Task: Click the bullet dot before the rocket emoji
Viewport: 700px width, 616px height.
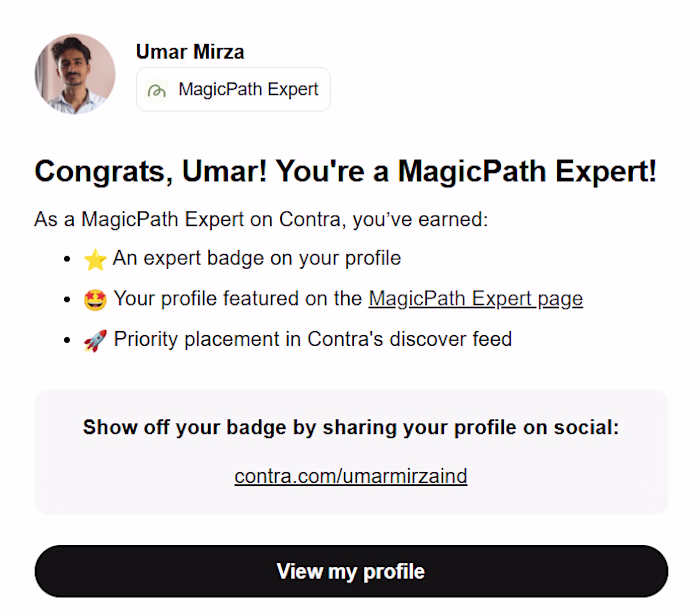Action: click(68, 340)
